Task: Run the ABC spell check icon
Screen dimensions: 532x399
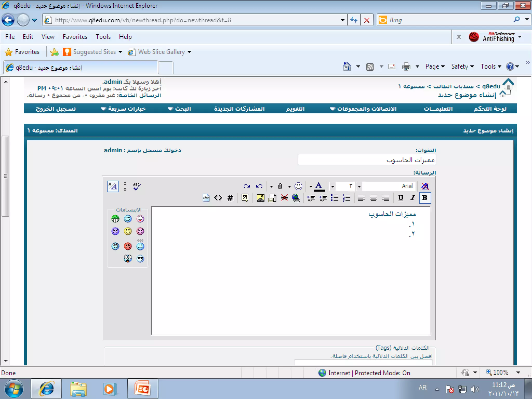Action: coord(137,186)
